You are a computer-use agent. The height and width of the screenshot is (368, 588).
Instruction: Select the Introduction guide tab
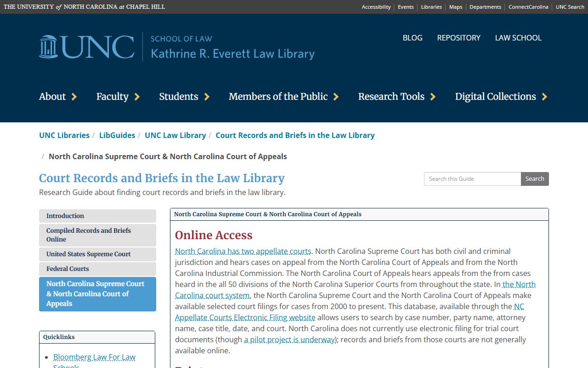coord(97,216)
